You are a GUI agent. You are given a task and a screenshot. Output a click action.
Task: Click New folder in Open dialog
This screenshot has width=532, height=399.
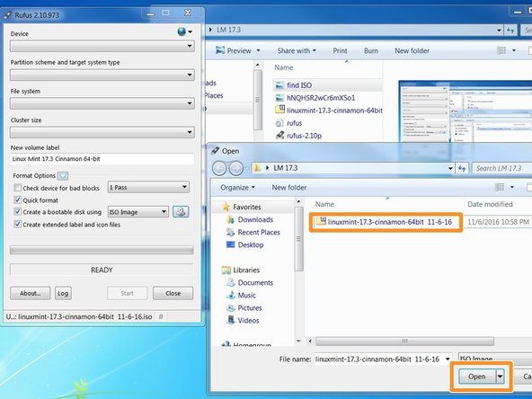pyautogui.click(x=289, y=187)
